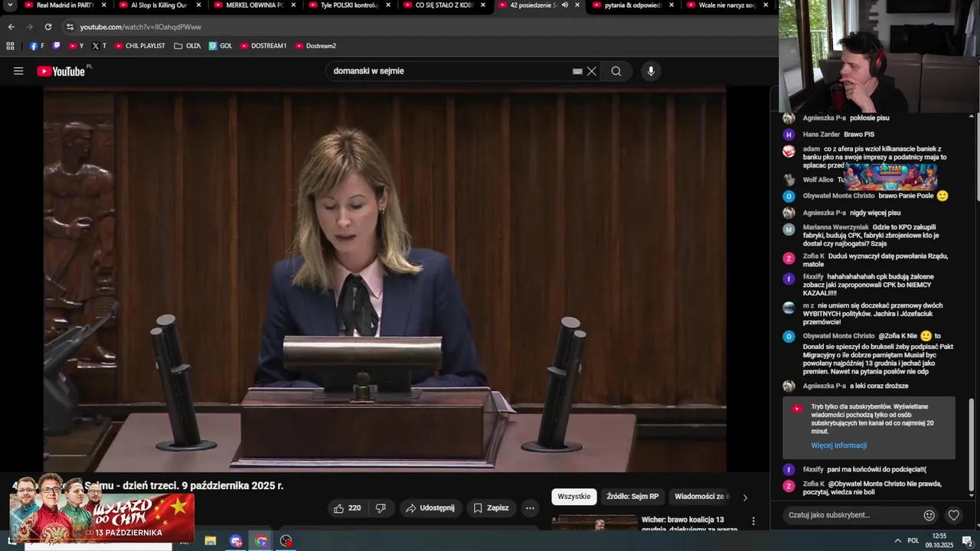
Task: Close the 'Real Madrid in PARTY' tab
Action: click(105, 5)
